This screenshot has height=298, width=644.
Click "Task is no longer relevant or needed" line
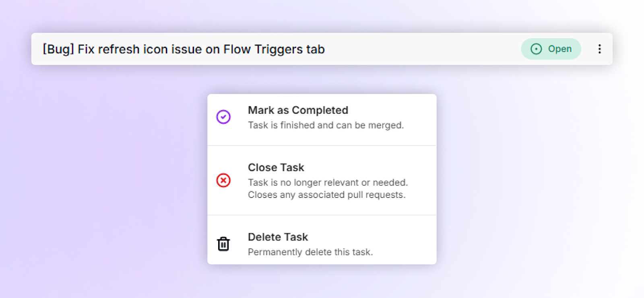pos(328,182)
